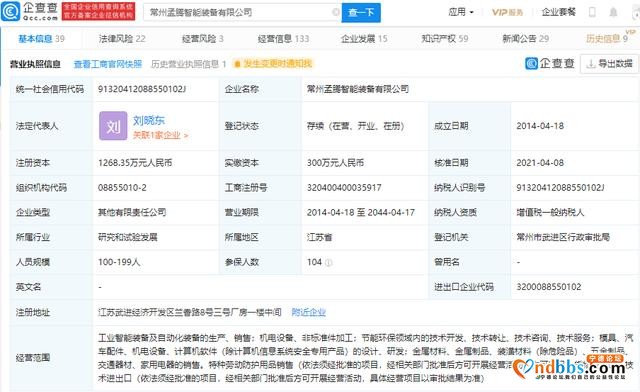
Task: Select registered capital 1268.35万元人民币
Action: click(135, 163)
